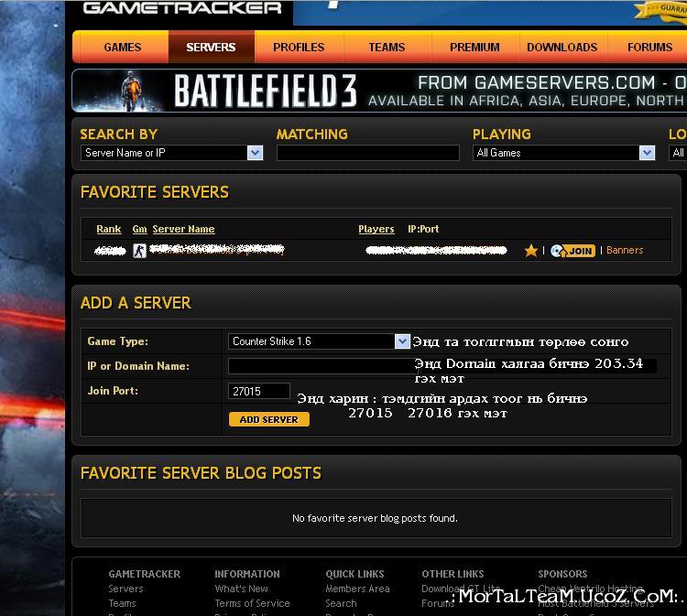Visit the FORUMS tab
The height and width of the screenshot is (616, 687).
point(649,48)
